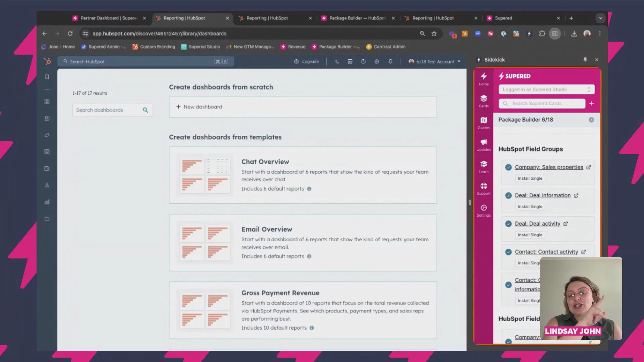644x362 pixels.
Task: Click the Search HubSpot field
Action: (x=146, y=61)
